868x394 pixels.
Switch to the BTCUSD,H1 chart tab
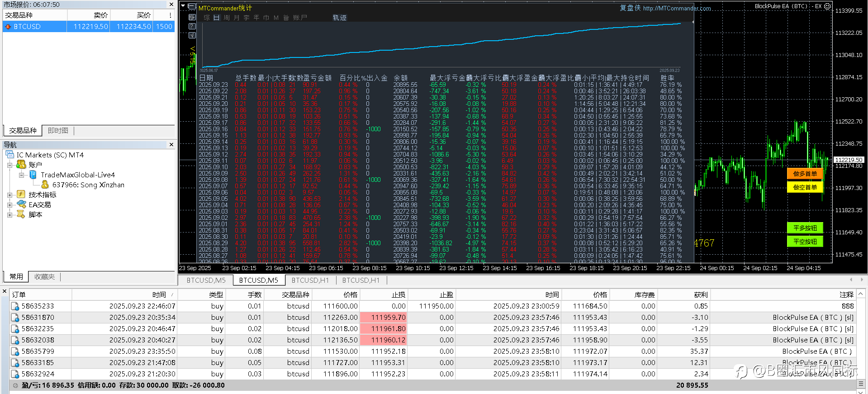[x=310, y=280]
